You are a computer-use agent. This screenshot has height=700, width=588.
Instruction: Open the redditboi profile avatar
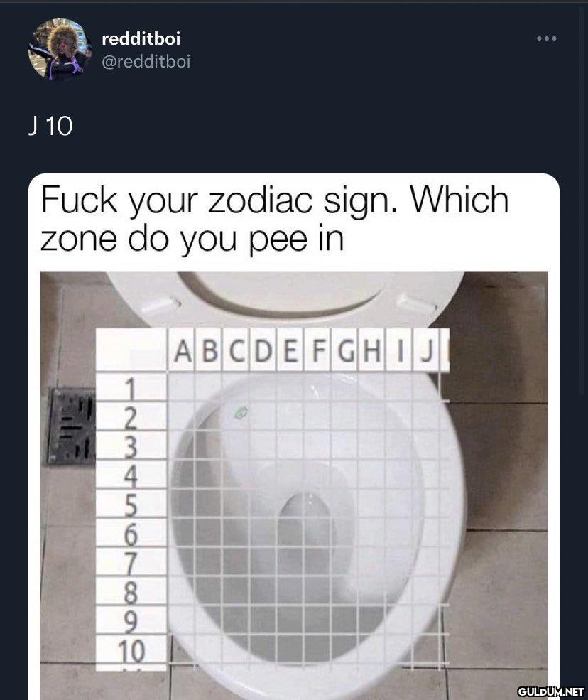click(60, 50)
